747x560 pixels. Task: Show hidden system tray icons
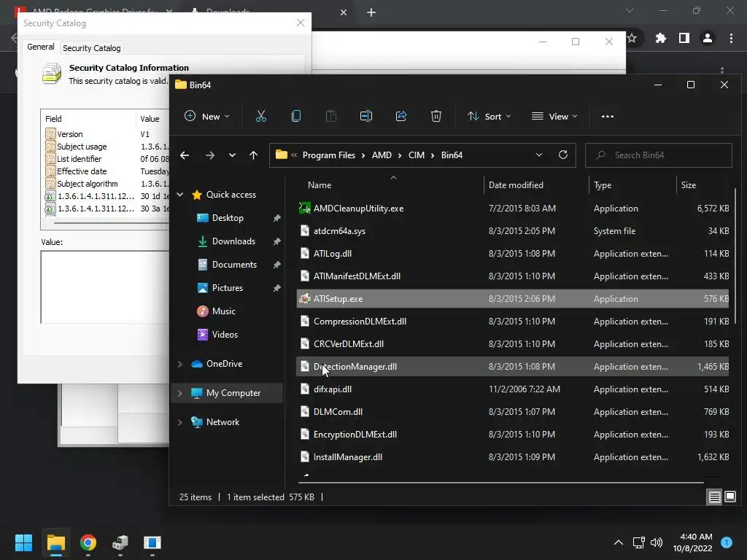[619, 542]
